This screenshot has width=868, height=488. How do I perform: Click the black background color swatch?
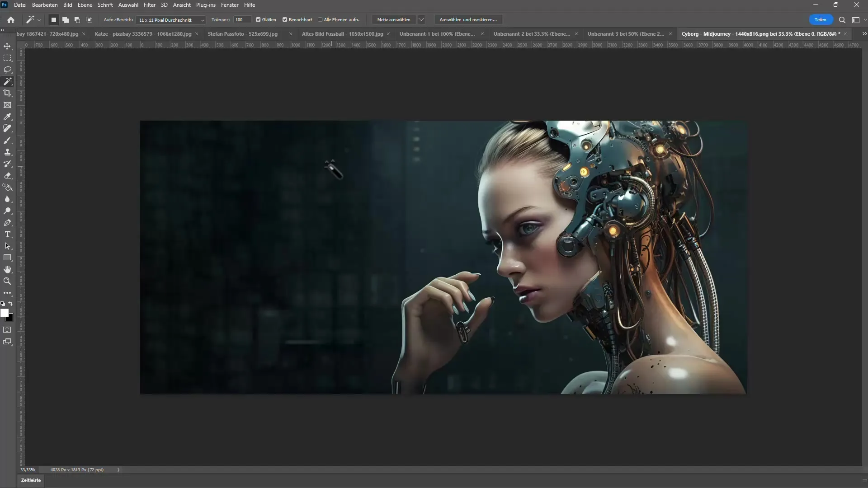pyautogui.click(x=10, y=318)
